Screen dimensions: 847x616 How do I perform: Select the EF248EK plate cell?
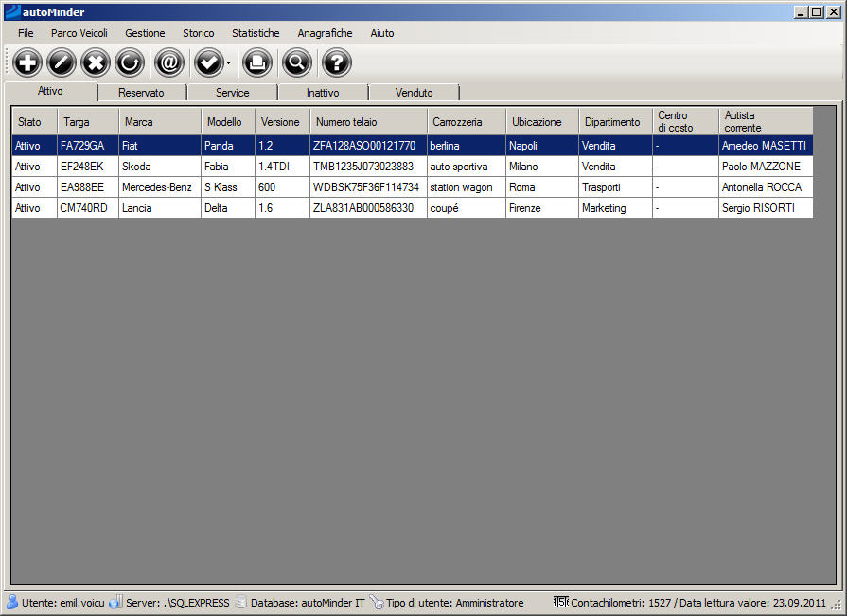click(87, 167)
